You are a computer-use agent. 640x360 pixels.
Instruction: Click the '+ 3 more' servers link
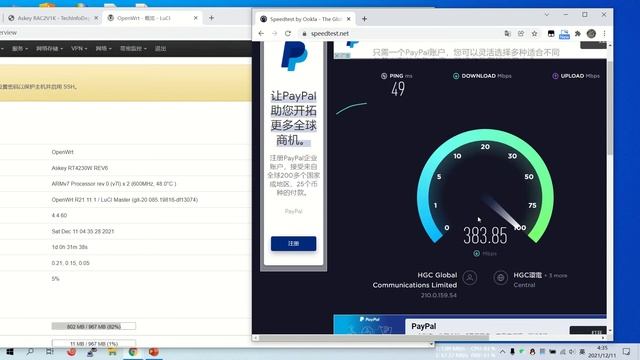pyautogui.click(x=556, y=276)
